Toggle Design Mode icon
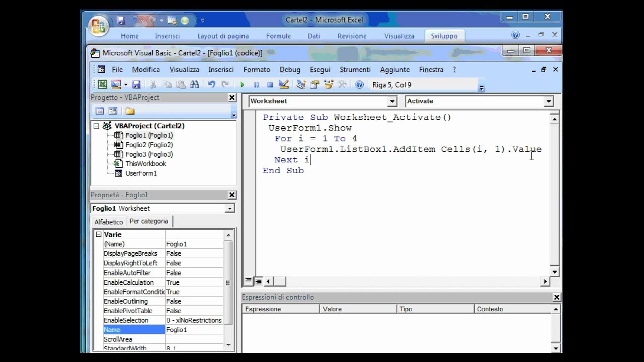Image resolution: width=644 pixels, height=362 pixels. pyautogui.click(x=283, y=85)
